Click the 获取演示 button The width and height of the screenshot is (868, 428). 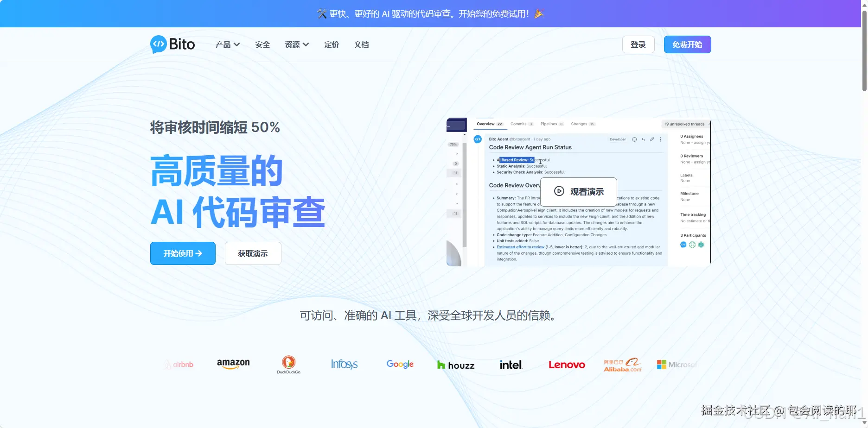tap(253, 253)
